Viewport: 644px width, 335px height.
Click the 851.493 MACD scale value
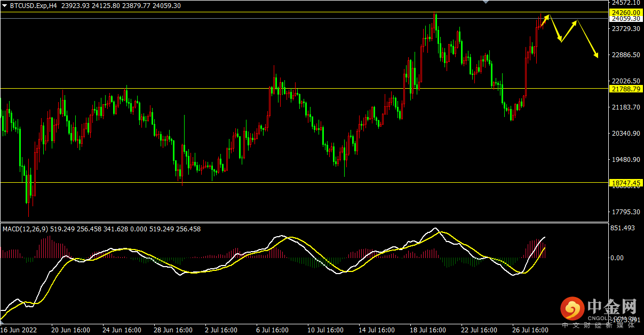point(622,228)
